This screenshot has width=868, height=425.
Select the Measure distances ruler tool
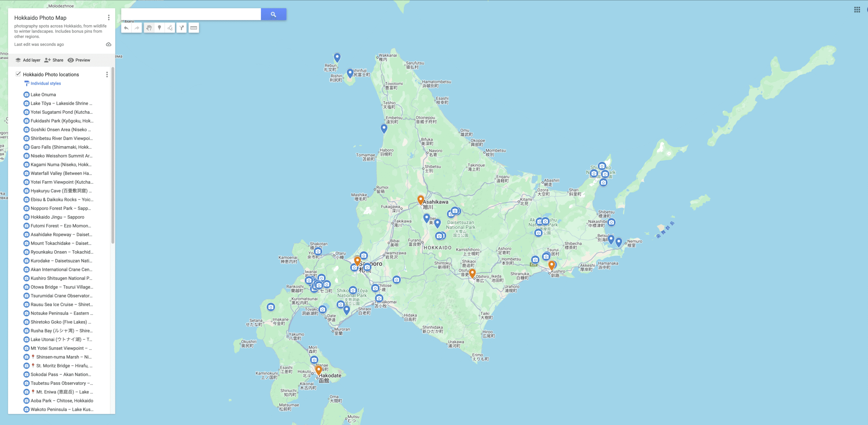[194, 28]
